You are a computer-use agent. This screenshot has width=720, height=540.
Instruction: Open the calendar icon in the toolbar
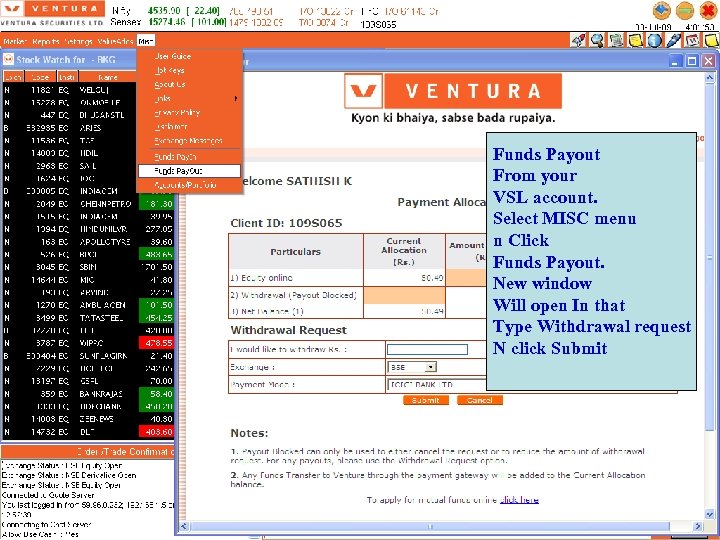[692, 40]
